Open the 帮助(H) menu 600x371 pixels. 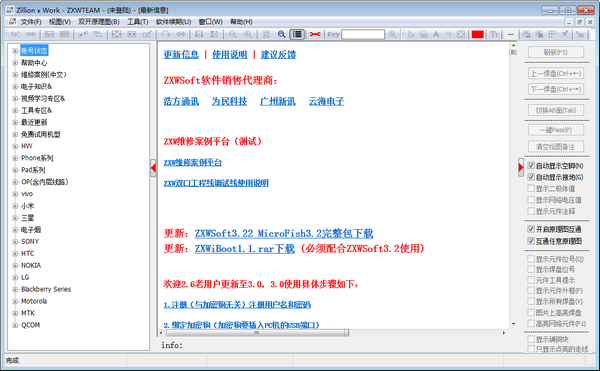[x=241, y=22]
